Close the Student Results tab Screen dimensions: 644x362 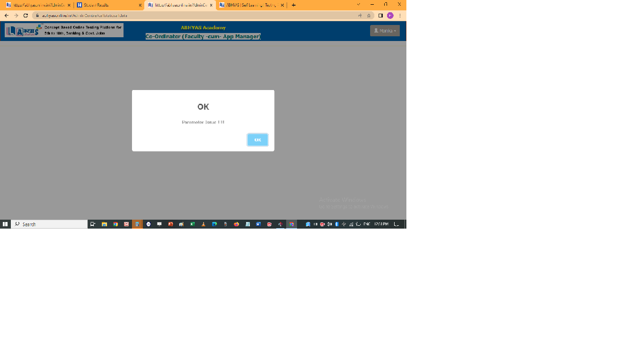coord(140,5)
